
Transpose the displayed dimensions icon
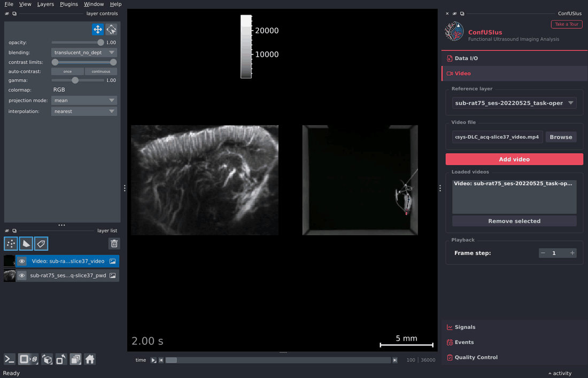(61, 359)
